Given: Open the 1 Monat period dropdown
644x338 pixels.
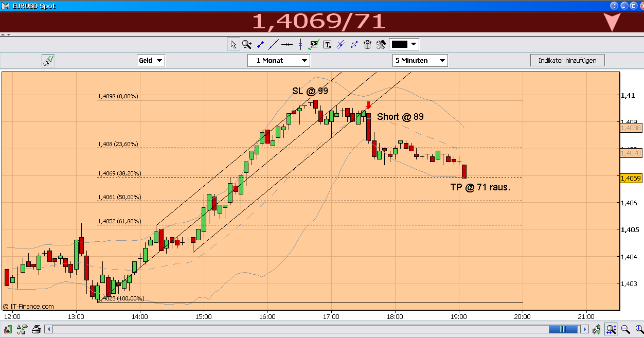Looking at the screenshot, I should (279, 61).
